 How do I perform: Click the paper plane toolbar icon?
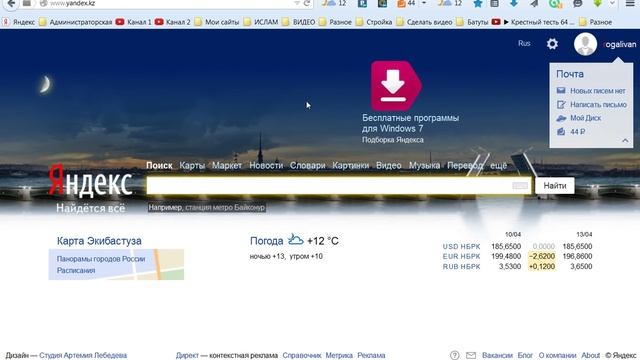click(534, 4)
